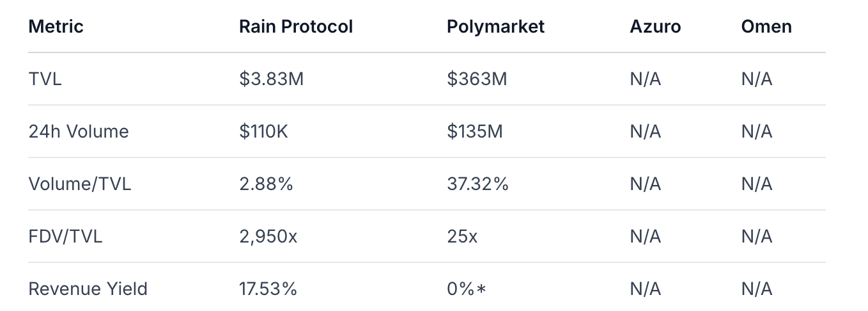Image resolution: width=868 pixels, height=311 pixels.
Task: Click the 24h Volume row label
Action: click(x=79, y=132)
